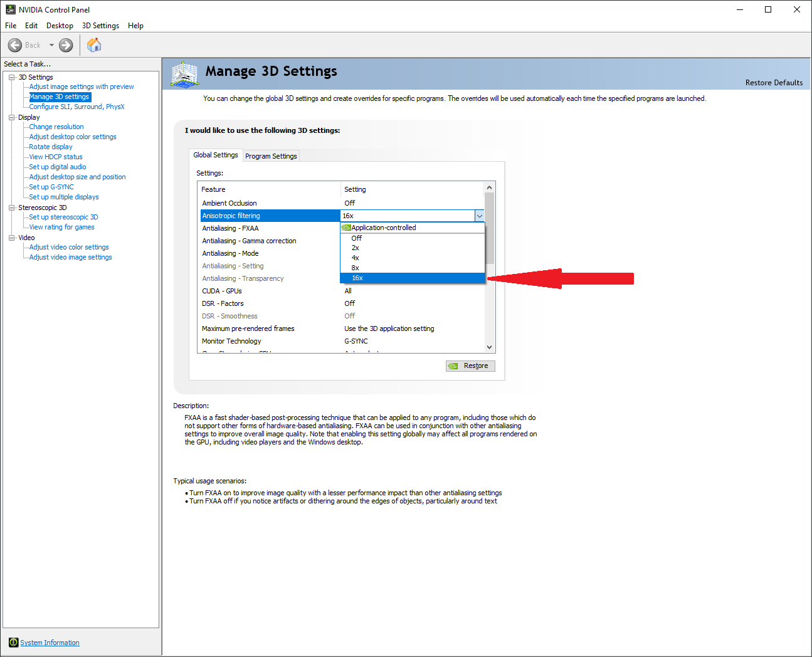Click the System Information icon
This screenshot has width=812, height=657.
pyautogui.click(x=14, y=643)
